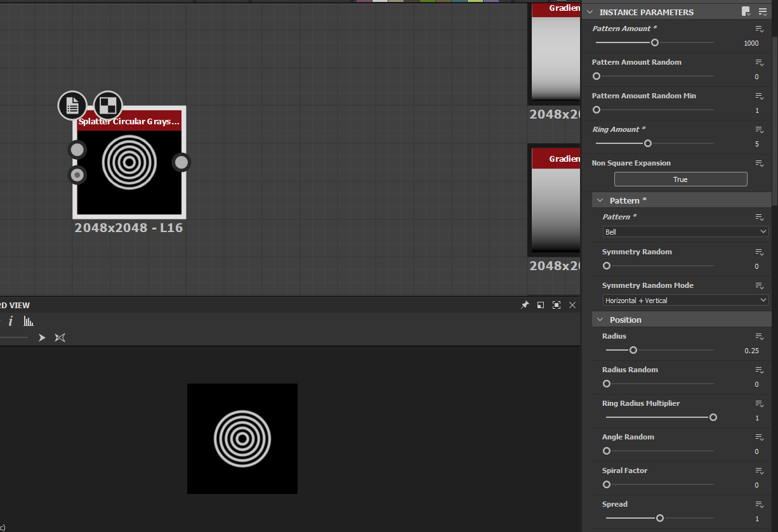This screenshot has height=532, width=778.
Task: Collapse the Position group
Action: (600, 320)
